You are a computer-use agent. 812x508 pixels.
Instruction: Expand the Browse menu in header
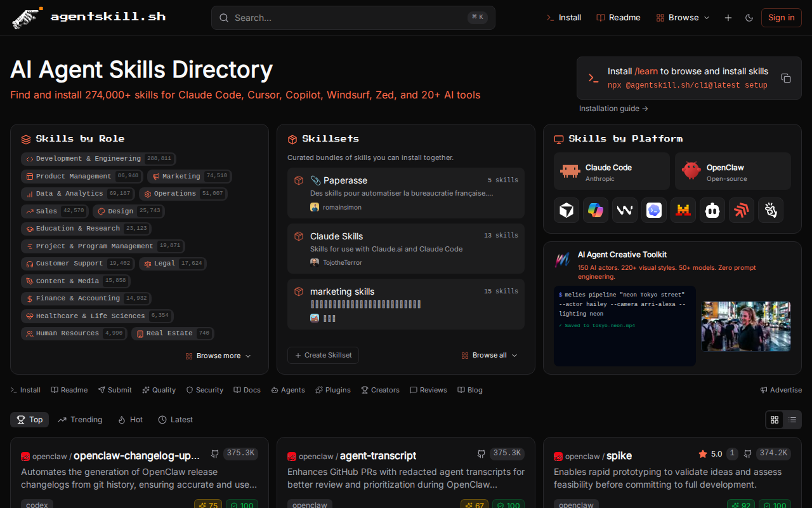(683, 18)
